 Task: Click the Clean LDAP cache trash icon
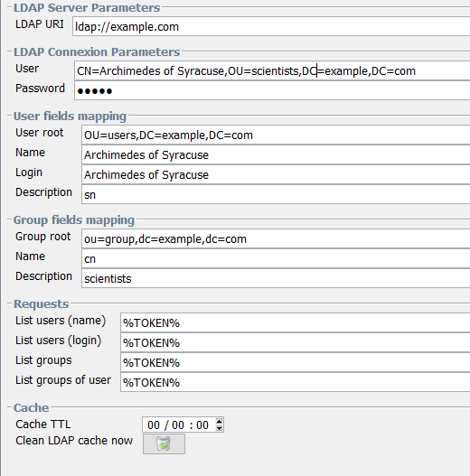click(164, 443)
